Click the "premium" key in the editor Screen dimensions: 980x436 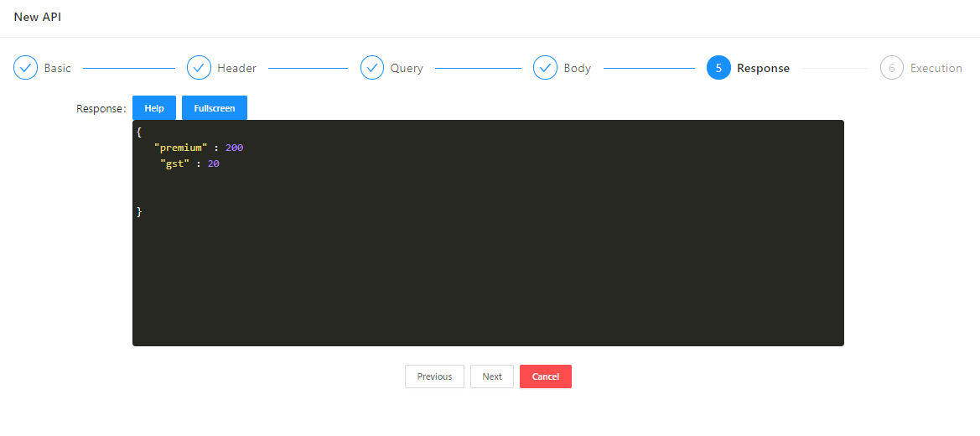click(x=180, y=148)
